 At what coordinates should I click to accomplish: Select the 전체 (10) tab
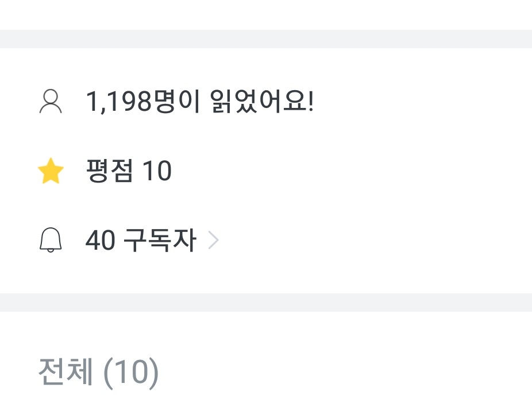point(98,372)
